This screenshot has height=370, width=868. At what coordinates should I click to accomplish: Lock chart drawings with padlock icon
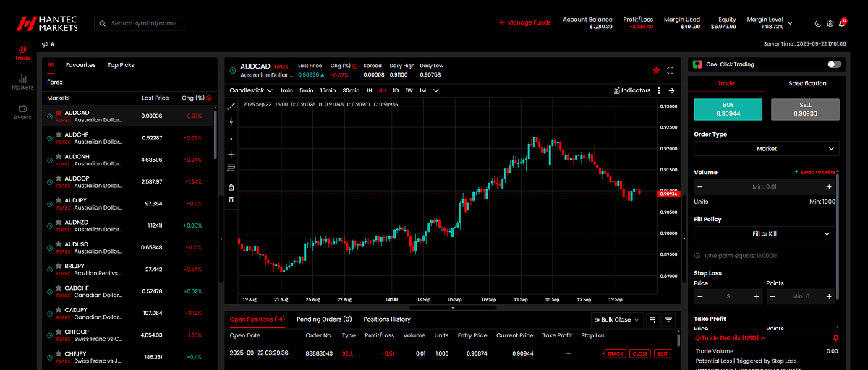[231, 187]
